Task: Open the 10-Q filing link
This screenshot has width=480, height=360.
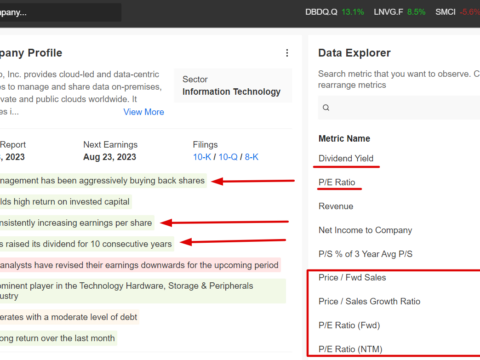Action: (228, 157)
